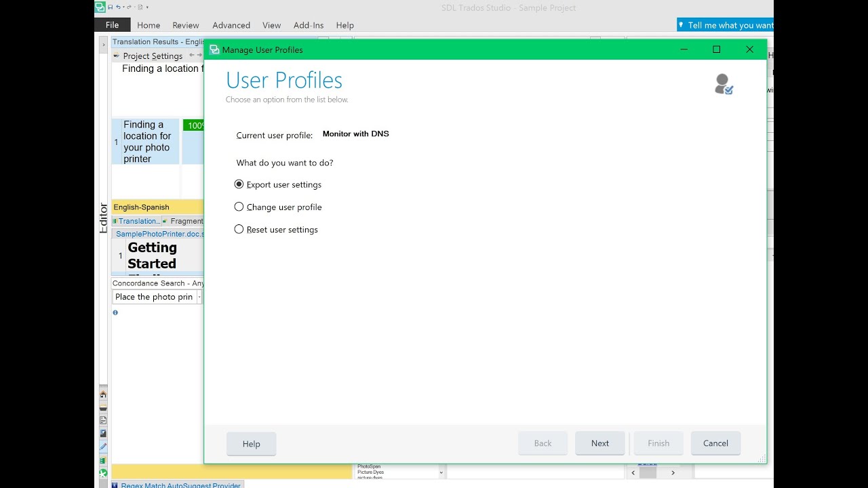Select the Translation Results tab in lower pane
868x488 pixels.
(136, 221)
